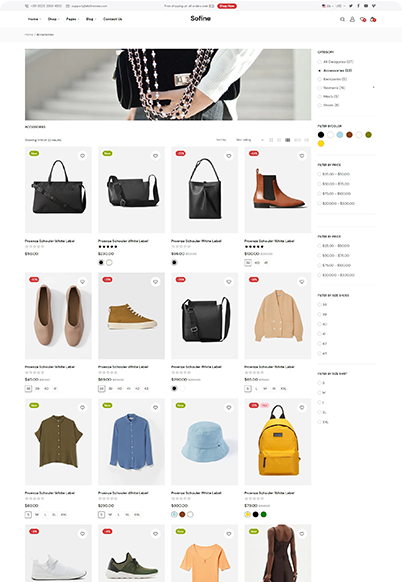Viewport: 402px width, 582px height.
Task: Expand the Women's category arrow
Action: coord(373,88)
